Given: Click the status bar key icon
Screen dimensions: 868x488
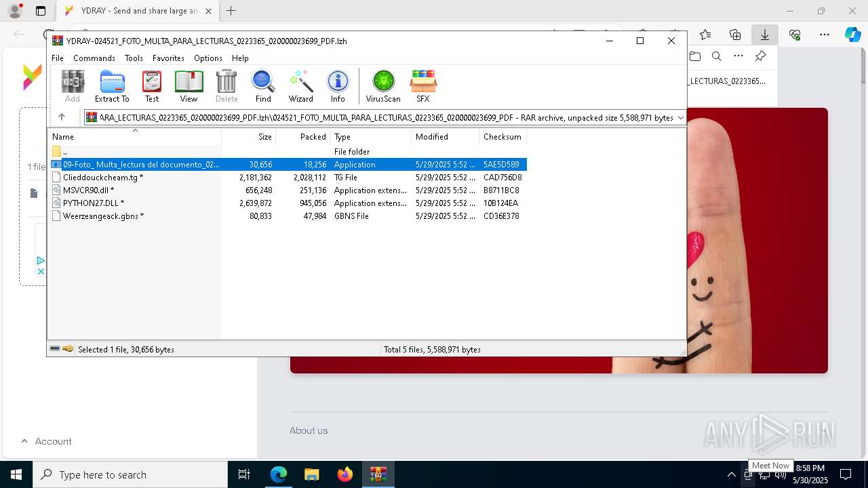Looking at the screenshot, I should (68, 349).
